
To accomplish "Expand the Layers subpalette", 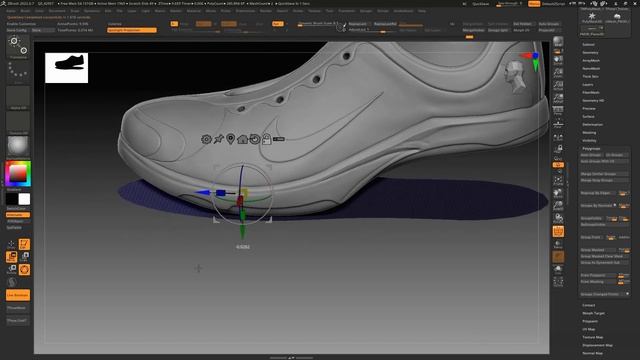I will [x=588, y=84].
